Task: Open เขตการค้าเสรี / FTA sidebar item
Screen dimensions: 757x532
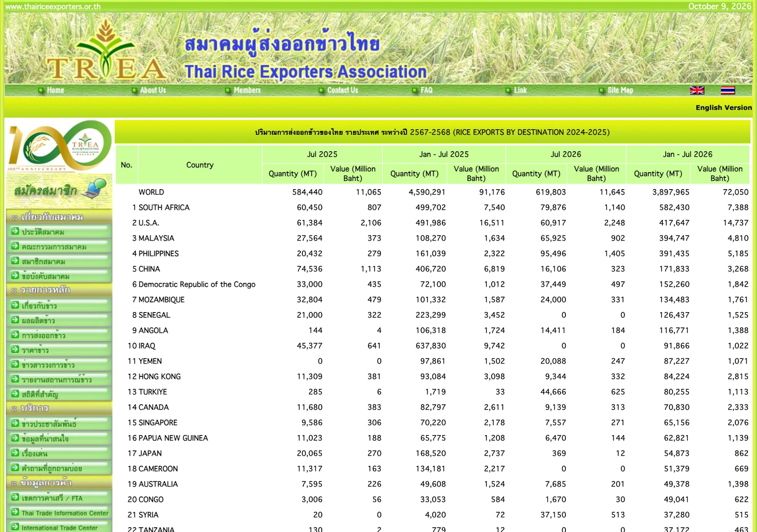Action: [59, 498]
